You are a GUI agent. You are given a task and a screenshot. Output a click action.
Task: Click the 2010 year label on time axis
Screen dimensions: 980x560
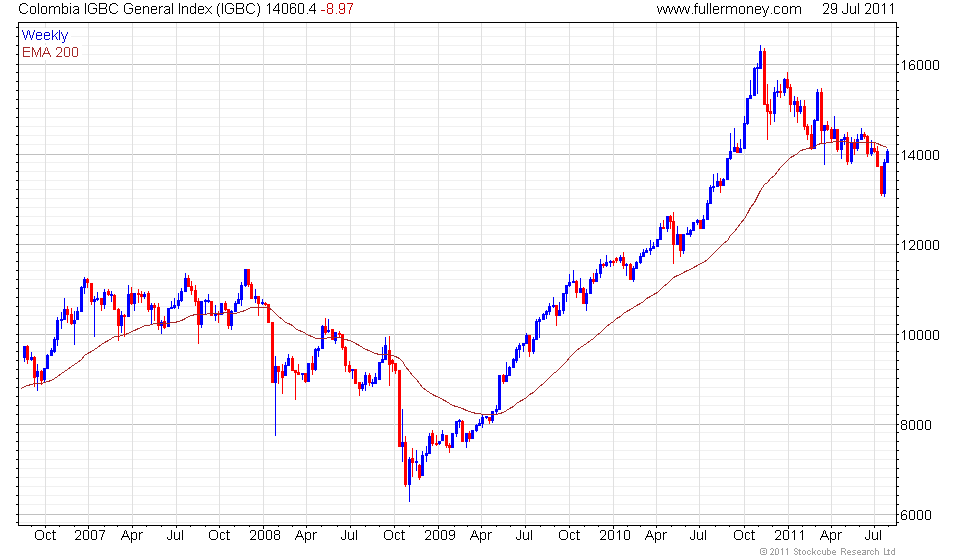[x=614, y=535]
